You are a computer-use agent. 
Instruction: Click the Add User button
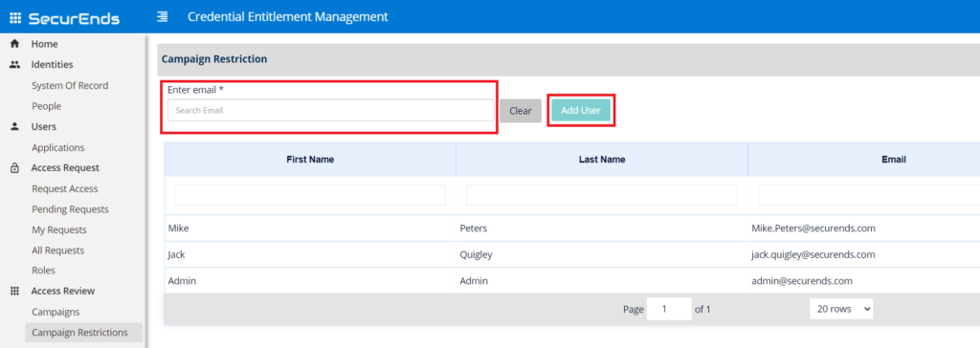pos(581,111)
